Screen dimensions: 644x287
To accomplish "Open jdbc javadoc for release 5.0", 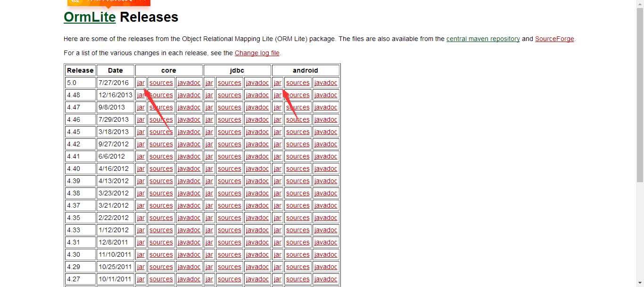I will (x=257, y=83).
